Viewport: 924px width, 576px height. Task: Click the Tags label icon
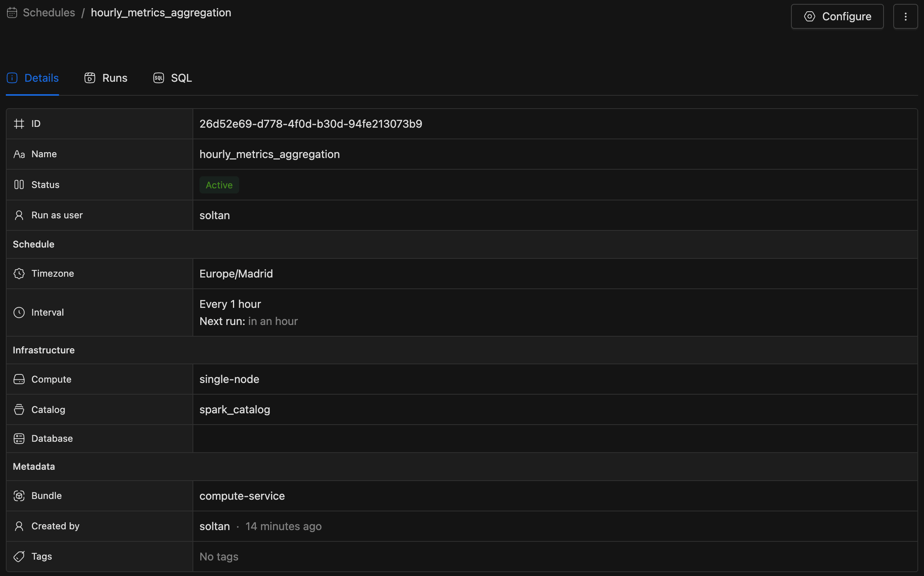pos(19,557)
